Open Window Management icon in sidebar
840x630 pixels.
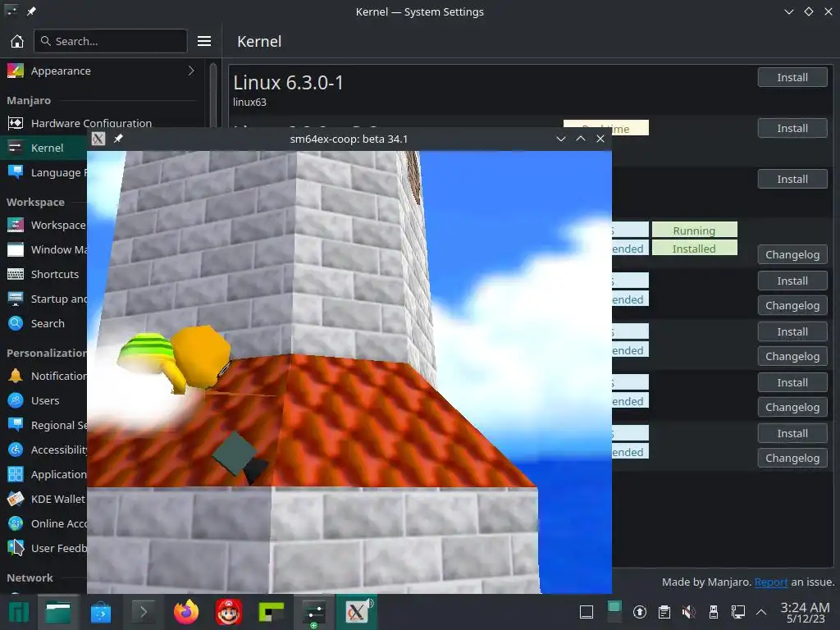click(16, 249)
